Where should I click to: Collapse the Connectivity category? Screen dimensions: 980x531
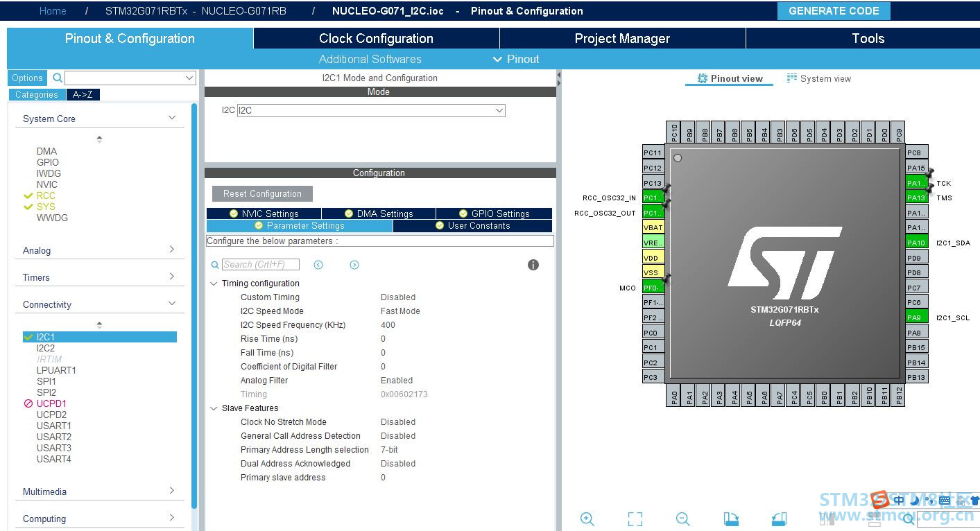tap(172, 304)
